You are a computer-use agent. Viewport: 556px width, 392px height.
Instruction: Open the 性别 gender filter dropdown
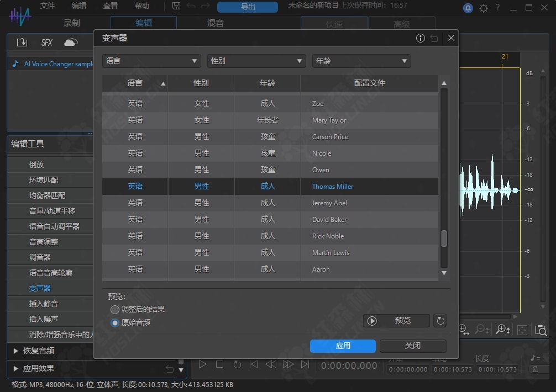click(x=256, y=61)
